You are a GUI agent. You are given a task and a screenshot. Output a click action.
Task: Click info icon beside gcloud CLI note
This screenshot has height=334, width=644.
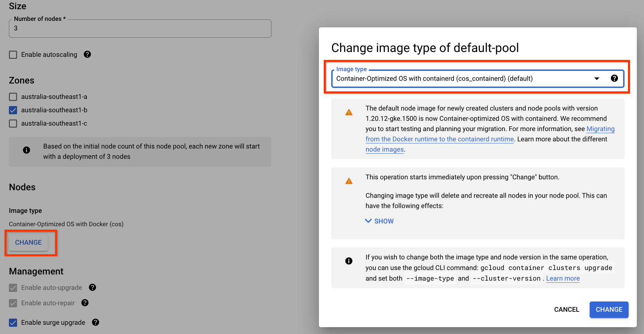click(x=349, y=261)
